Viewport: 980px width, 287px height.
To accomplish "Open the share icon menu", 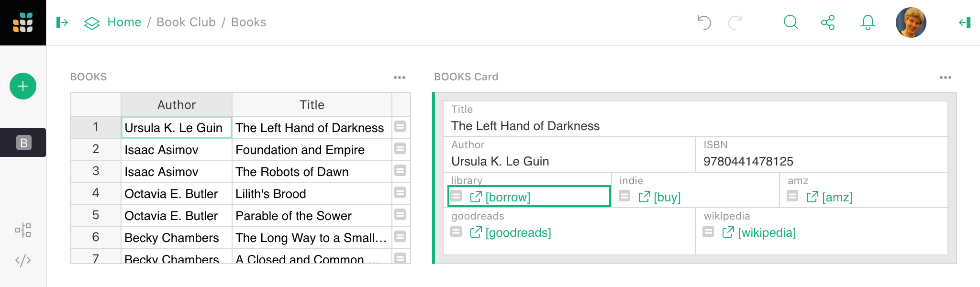I will pyautogui.click(x=828, y=22).
